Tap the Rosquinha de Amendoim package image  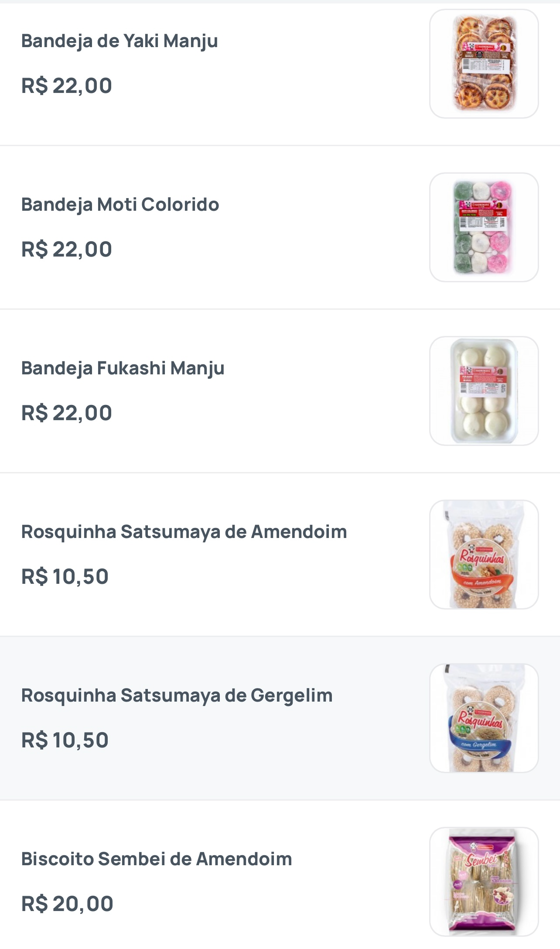(x=484, y=555)
